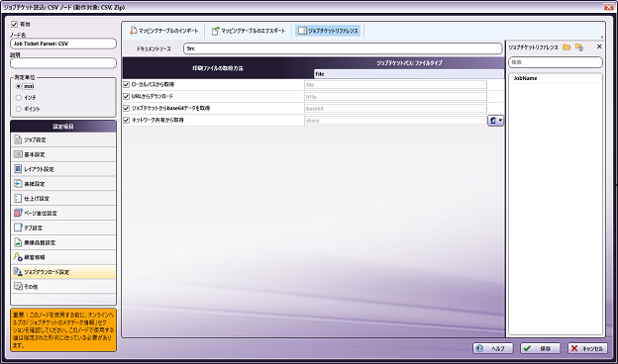Uncheck ネットワーク共有から取得 checkbox
This screenshot has height=364, width=618.
pos(126,120)
